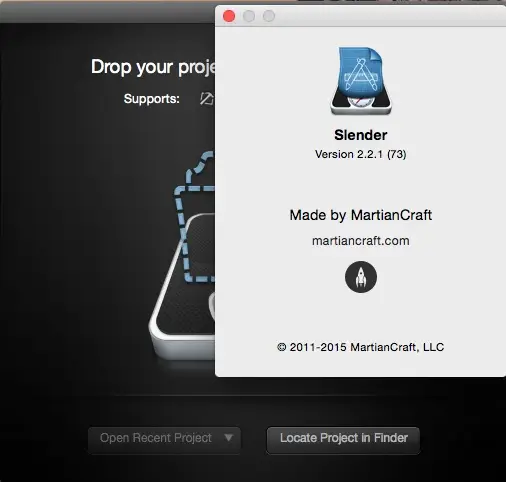Image resolution: width=506 pixels, height=482 pixels.
Task: Click the supported project type icon beside Supports
Action: [207, 99]
